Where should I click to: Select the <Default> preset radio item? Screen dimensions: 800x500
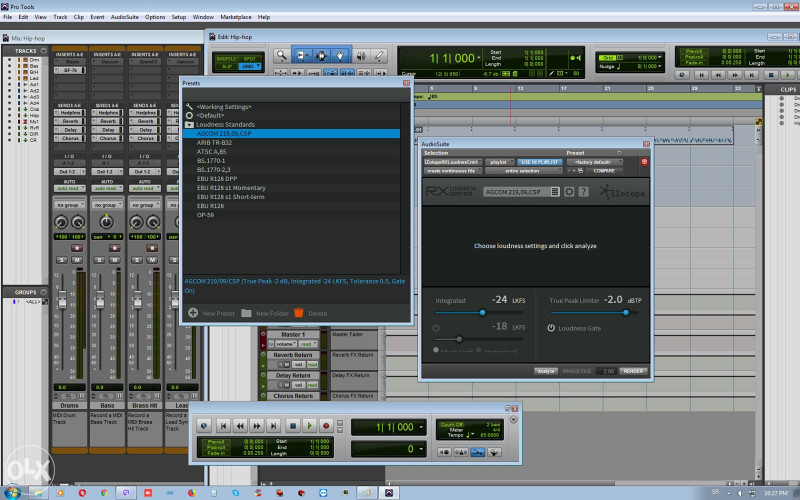(x=189, y=115)
